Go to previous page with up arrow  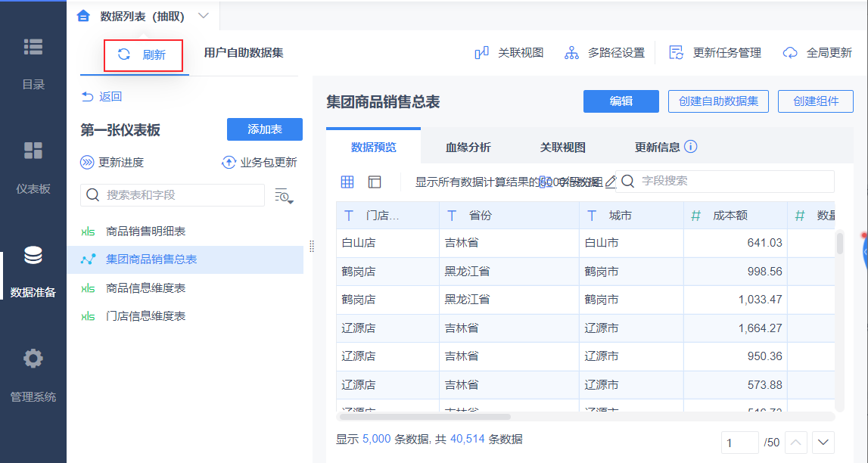point(796,443)
